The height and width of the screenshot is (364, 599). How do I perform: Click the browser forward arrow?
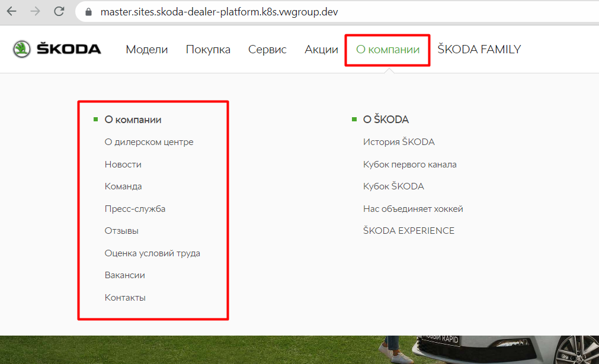coord(35,11)
